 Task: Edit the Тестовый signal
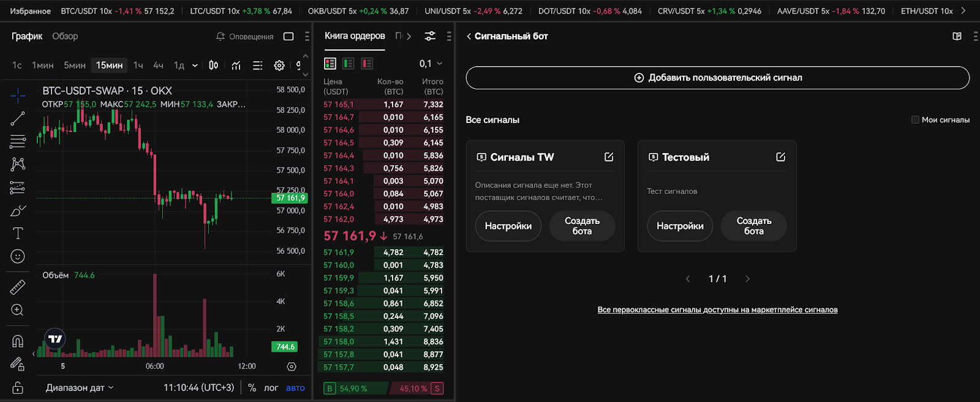pos(781,157)
